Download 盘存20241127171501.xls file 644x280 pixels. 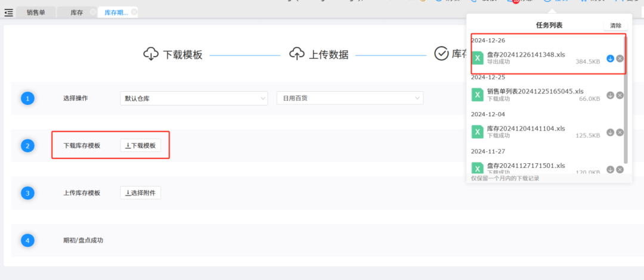[611, 169]
